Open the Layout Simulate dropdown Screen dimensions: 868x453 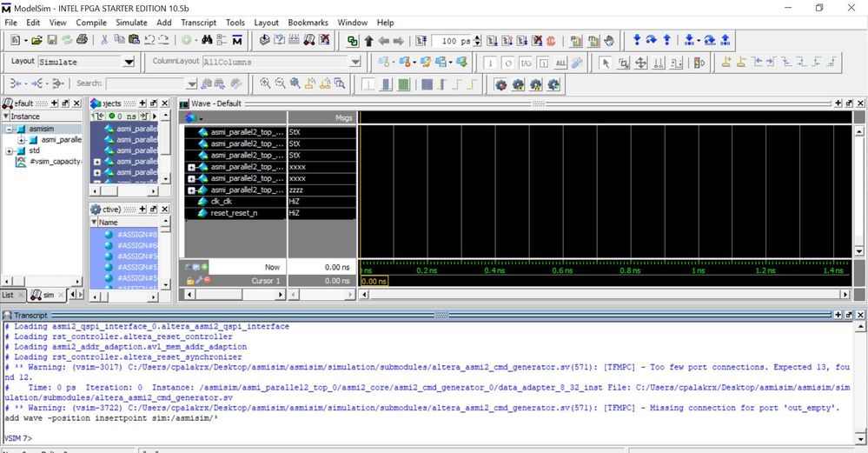point(129,62)
